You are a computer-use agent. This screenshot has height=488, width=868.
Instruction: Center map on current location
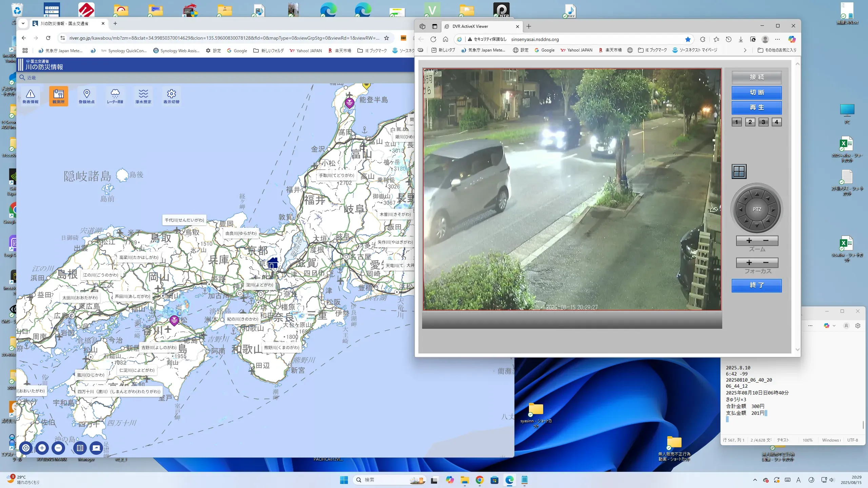(x=26, y=448)
